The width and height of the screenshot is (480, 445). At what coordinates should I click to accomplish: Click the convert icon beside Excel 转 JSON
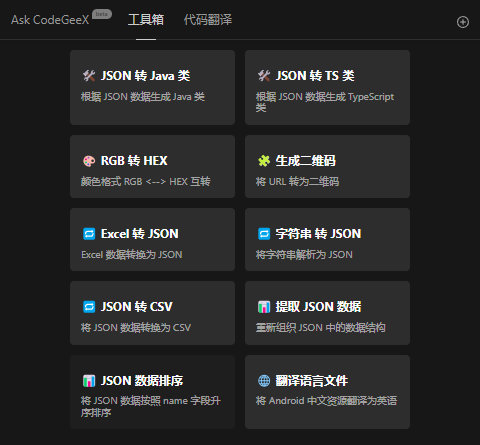tap(89, 234)
